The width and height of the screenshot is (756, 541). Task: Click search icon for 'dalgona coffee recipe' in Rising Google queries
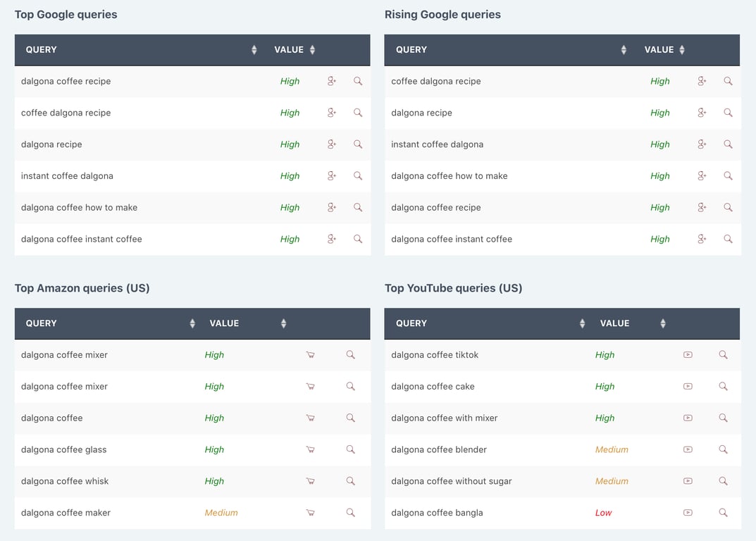728,207
